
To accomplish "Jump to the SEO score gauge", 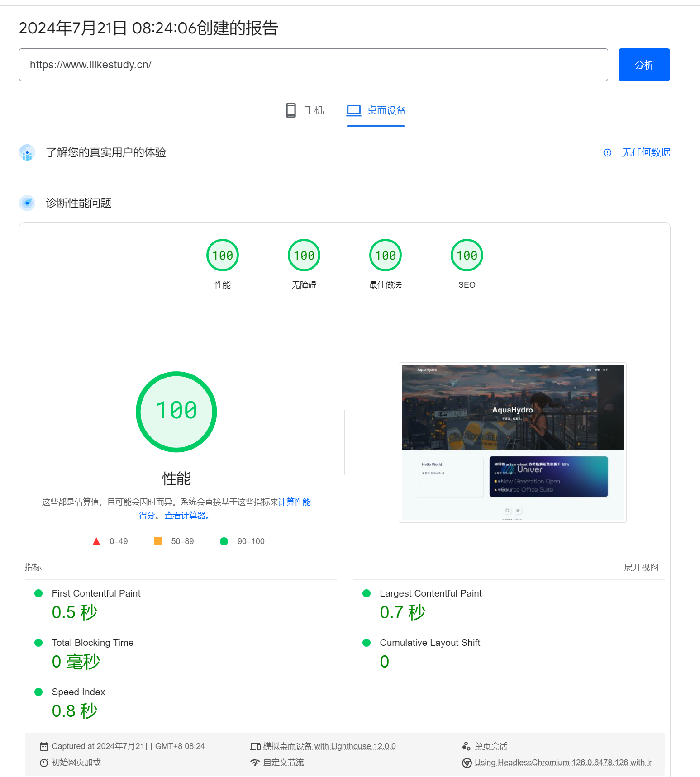I will 467,256.
